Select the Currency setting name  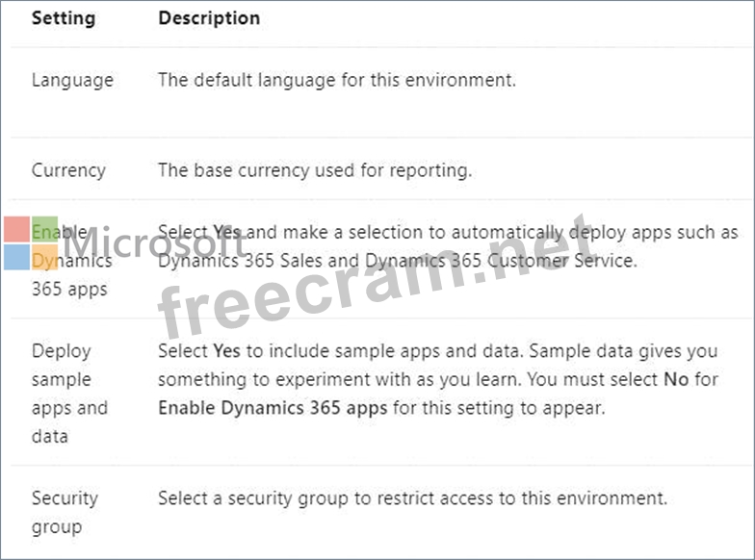coord(68,170)
